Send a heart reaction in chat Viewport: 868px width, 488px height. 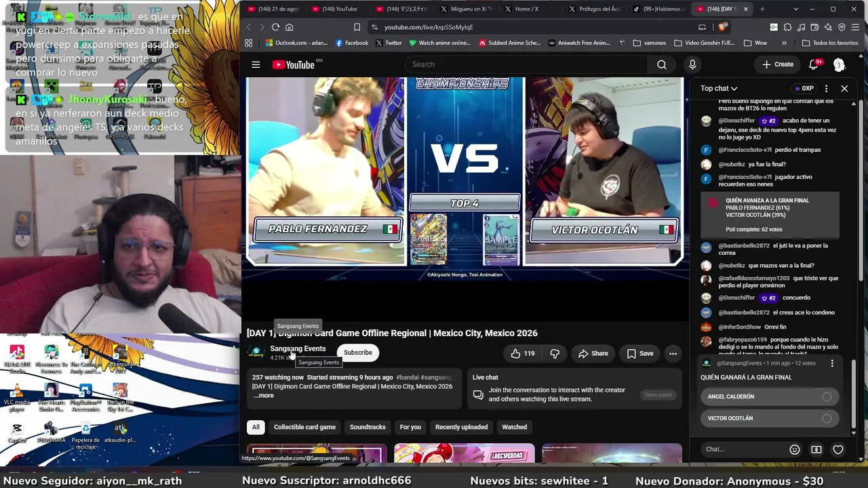(838, 449)
